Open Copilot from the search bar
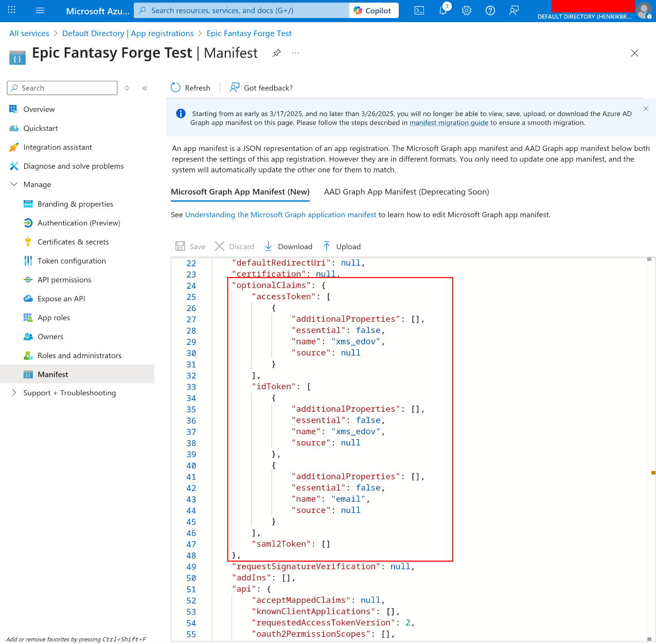Viewport: 656px width, 644px height. tap(374, 10)
